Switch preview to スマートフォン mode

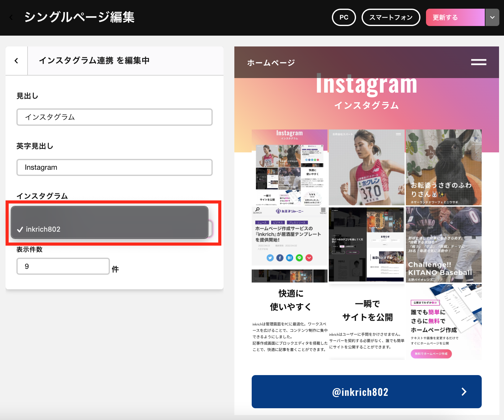click(391, 17)
